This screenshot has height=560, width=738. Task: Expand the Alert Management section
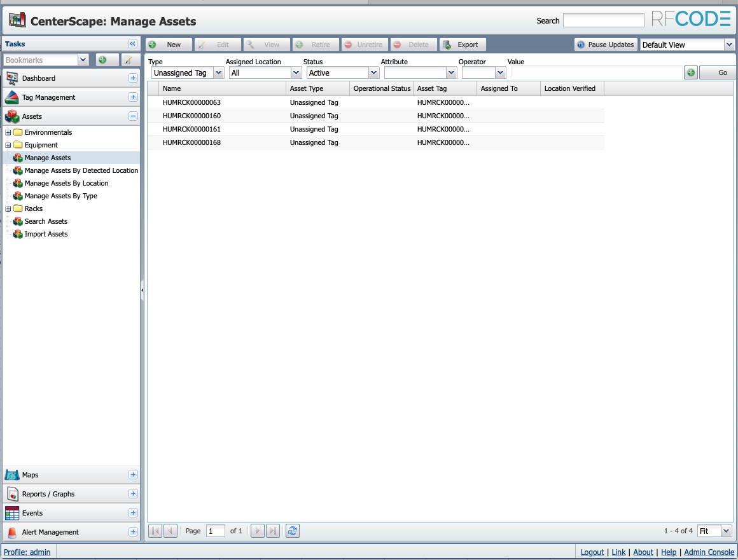pos(133,532)
